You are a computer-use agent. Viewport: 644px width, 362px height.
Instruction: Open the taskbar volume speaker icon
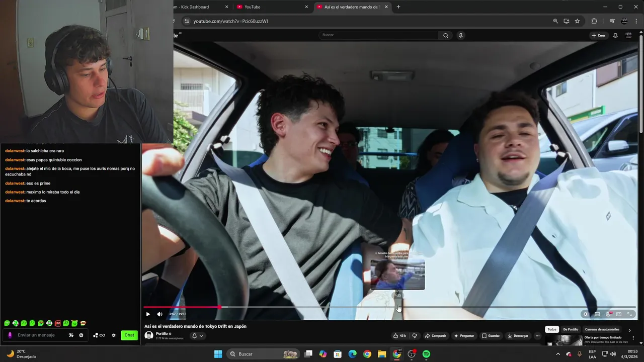click(x=613, y=354)
